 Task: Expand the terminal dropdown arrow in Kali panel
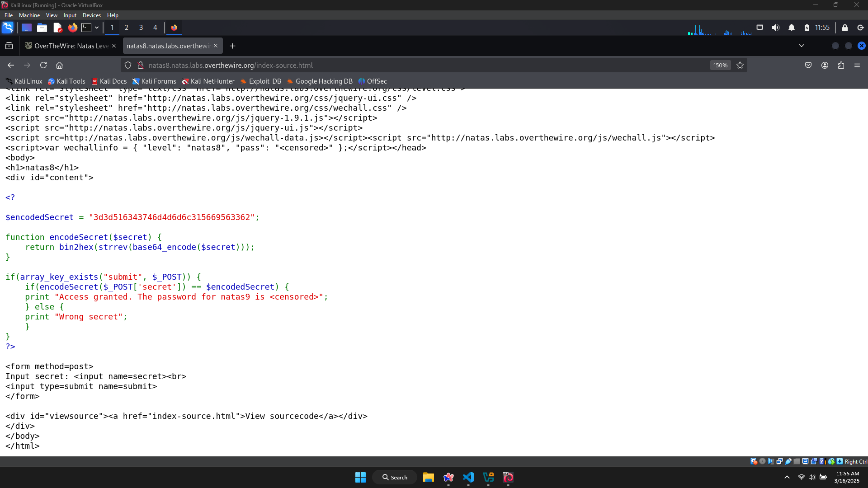[97, 28]
